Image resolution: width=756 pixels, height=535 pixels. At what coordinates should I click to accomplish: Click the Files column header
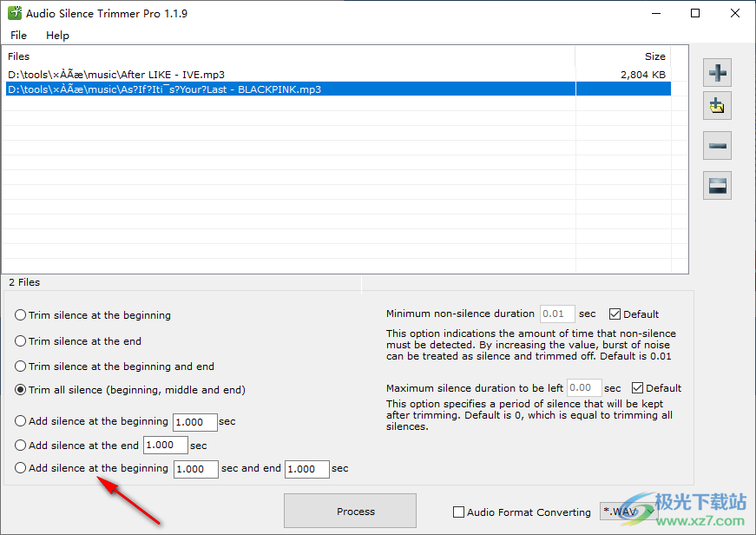click(x=19, y=56)
